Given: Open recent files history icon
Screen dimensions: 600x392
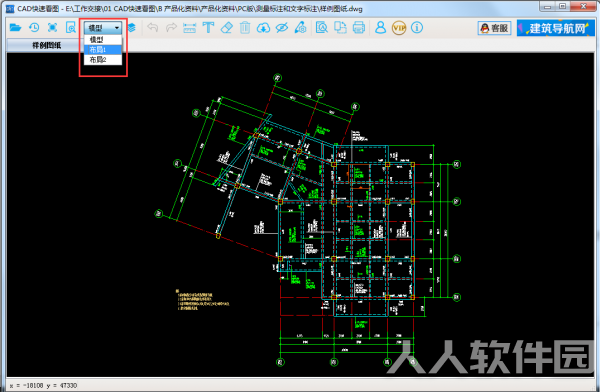Looking at the screenshot, I should pyautogui.click(x=34, y=28).
